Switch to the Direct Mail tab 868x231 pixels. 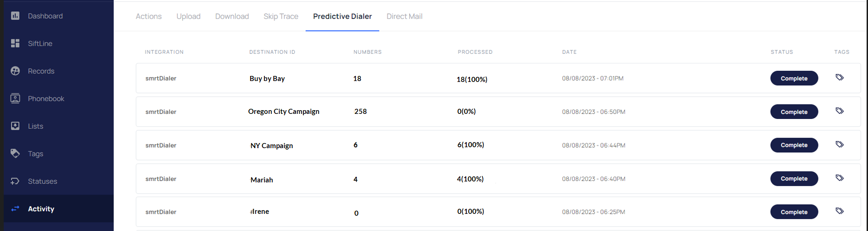click(x=404, y=16)
